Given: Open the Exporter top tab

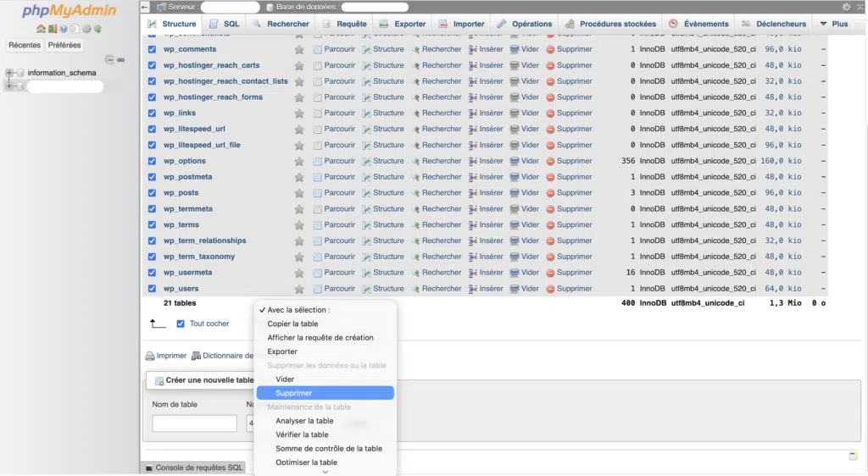Looking at the screenshot, I should pyautogui.click(x=403, y=24).
